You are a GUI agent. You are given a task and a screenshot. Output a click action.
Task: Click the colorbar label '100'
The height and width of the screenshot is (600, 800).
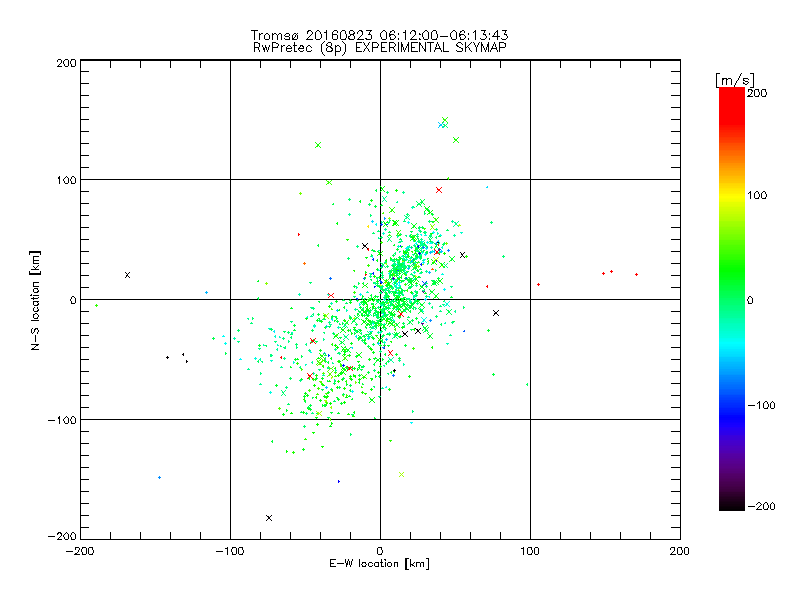pos(757,195)
